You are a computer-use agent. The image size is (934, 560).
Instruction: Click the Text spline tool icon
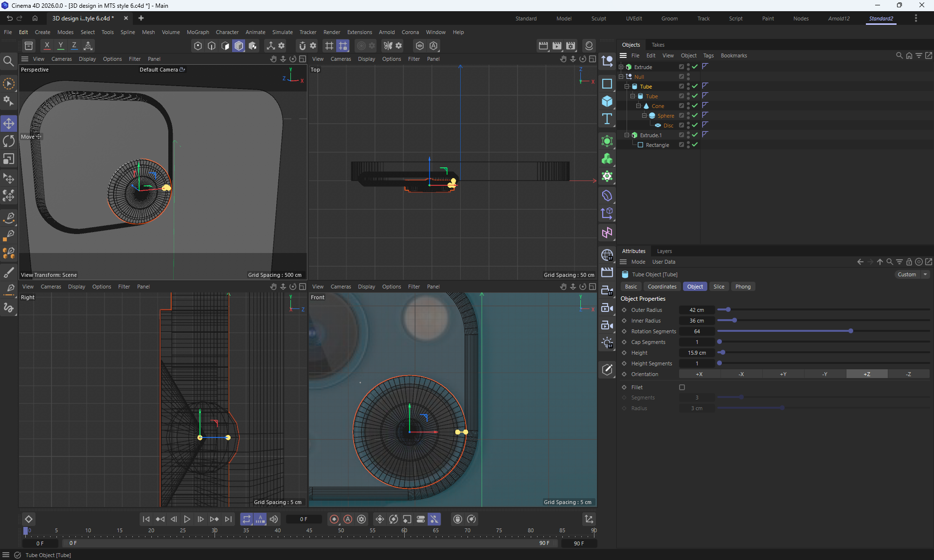coord(607,119)
